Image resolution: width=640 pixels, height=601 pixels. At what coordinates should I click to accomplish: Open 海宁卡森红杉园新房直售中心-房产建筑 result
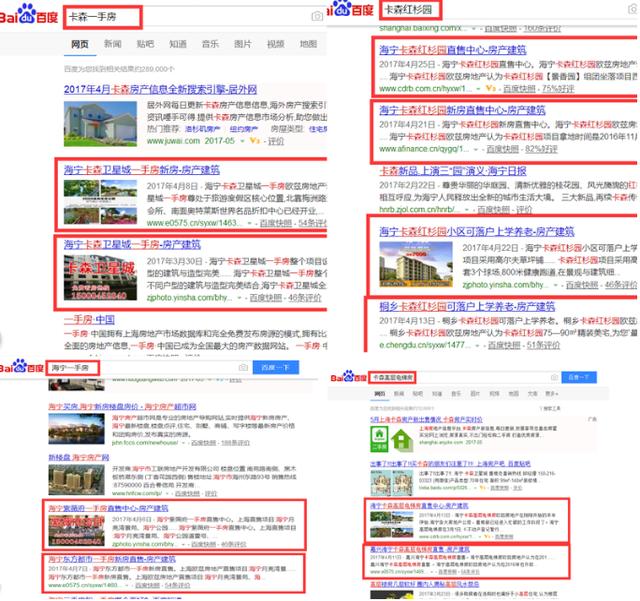coord(462,110)
